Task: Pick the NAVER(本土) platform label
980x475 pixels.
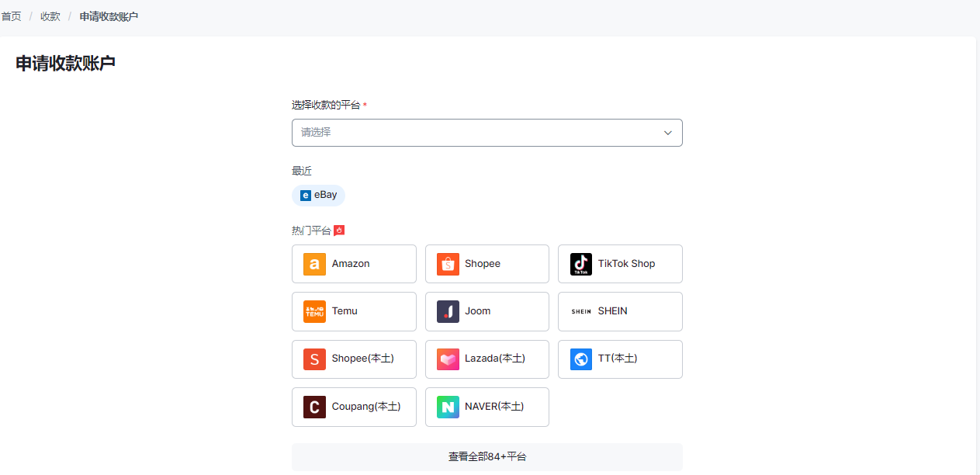Action: coord(494,407)
